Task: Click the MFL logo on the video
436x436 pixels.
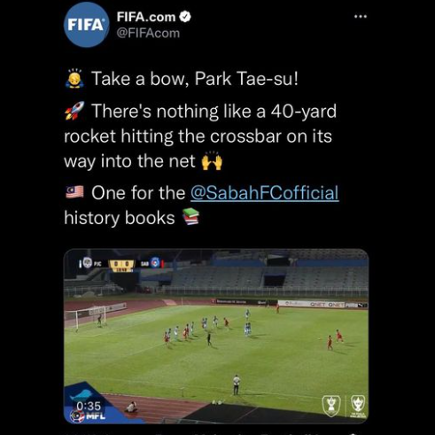Action: [87, 416]
